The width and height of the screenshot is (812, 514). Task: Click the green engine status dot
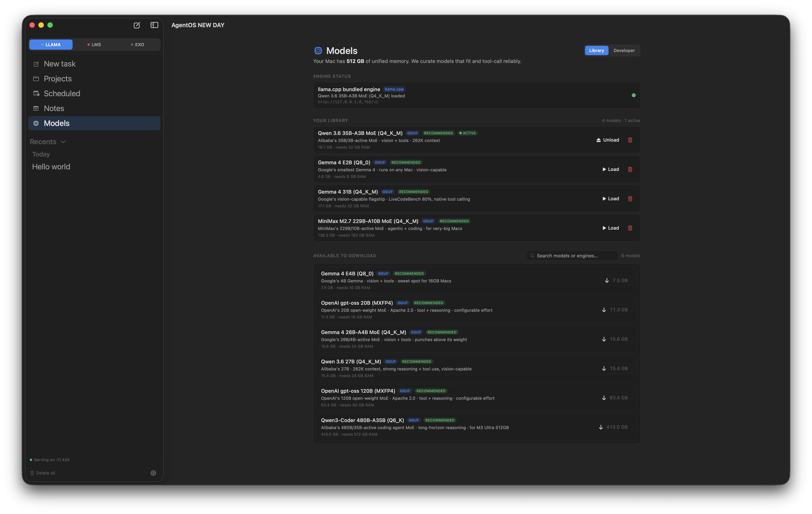coord(634,95)
